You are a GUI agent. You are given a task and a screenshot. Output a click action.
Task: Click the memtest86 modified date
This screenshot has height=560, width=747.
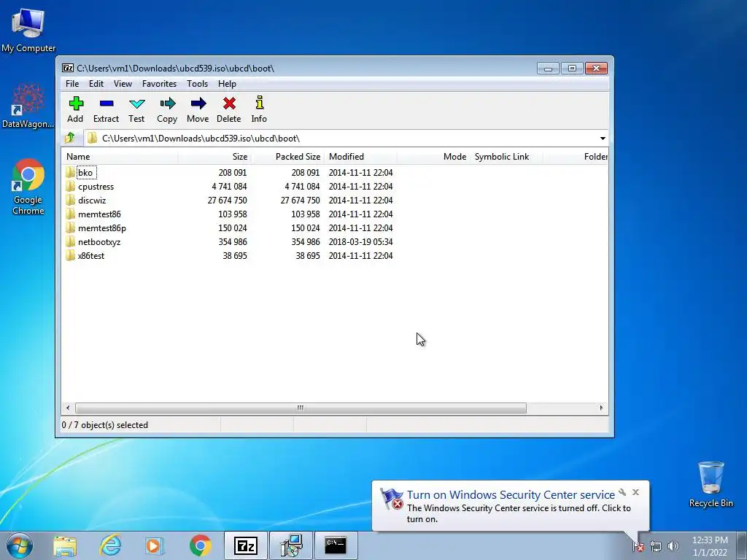[x=360, y=214]
